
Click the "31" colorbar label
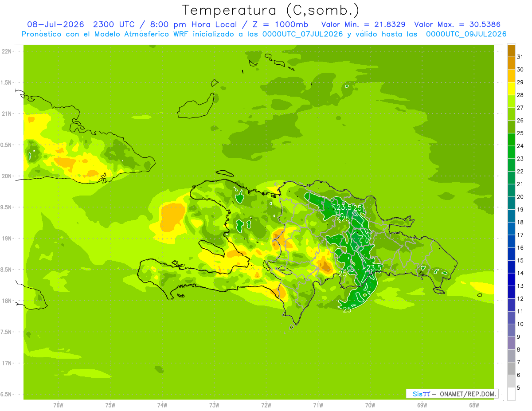(520, 57)
